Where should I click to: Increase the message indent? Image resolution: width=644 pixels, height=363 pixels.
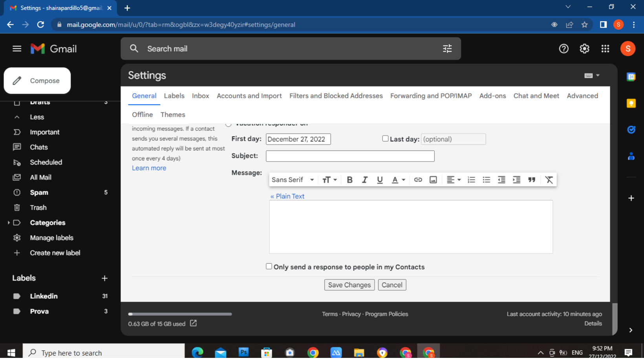(x=516, y=180)
